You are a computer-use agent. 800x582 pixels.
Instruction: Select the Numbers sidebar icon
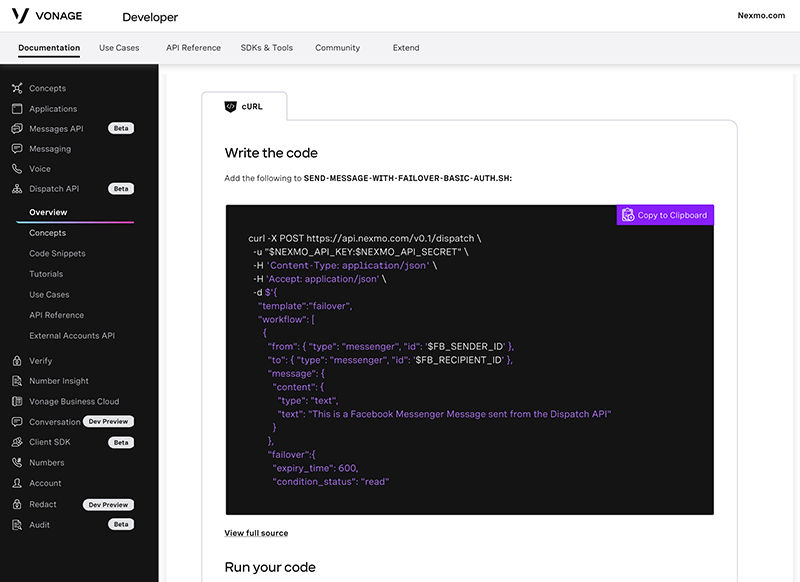(18, 462)
